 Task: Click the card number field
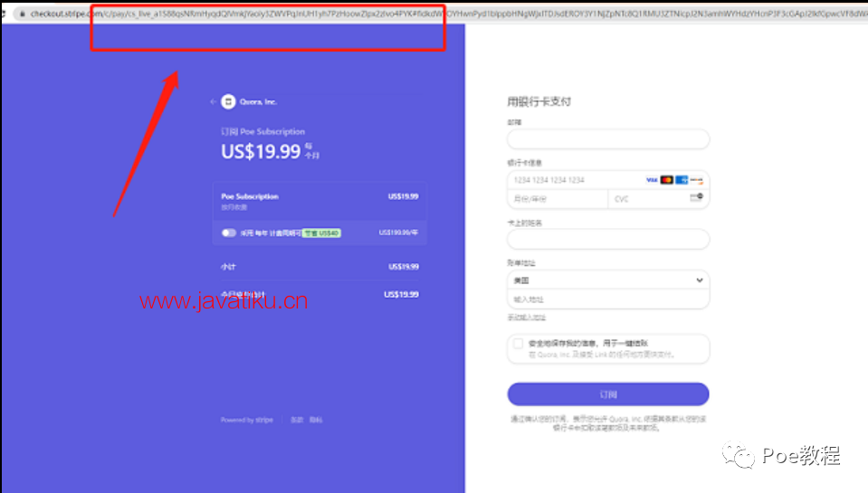click(608, 180)
